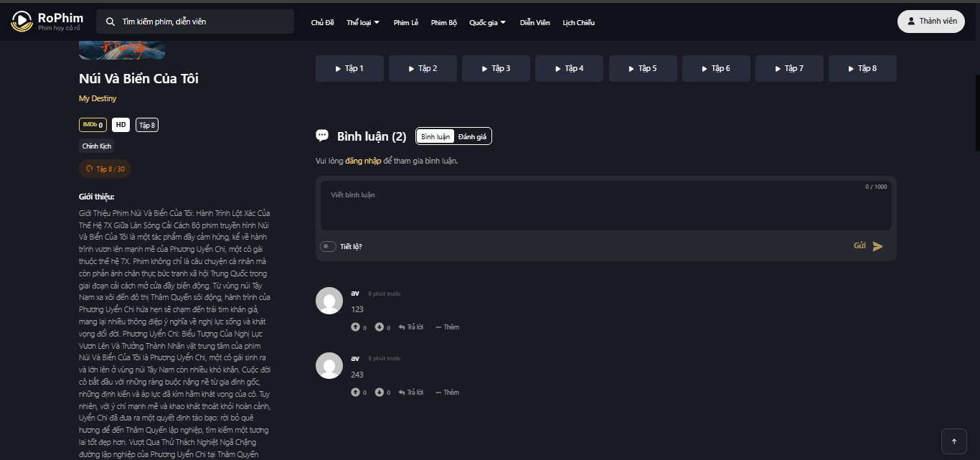The width and height of the screenshot is (980, 460).
Task: Click the speech-bubble icon beside Bình luận (2)
Action: pyautogui.click(x=322, y=135)
